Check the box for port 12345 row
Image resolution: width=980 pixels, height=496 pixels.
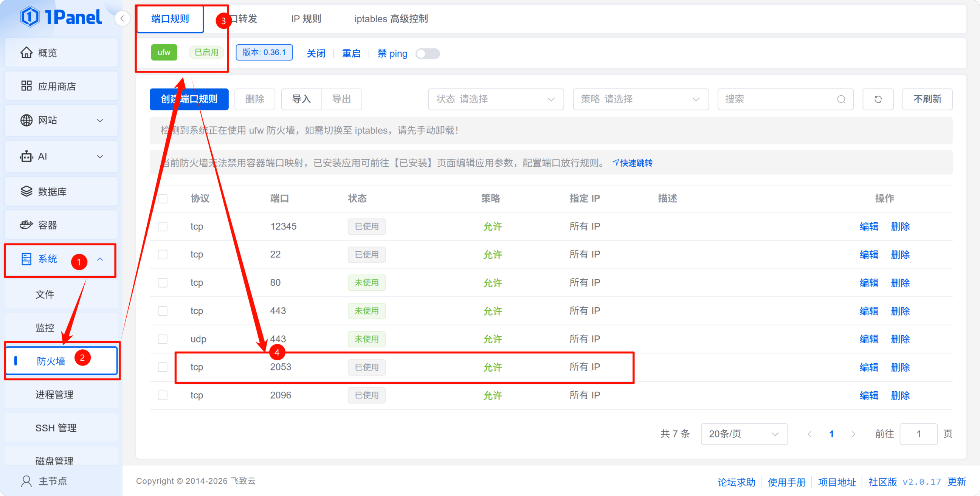163,226
